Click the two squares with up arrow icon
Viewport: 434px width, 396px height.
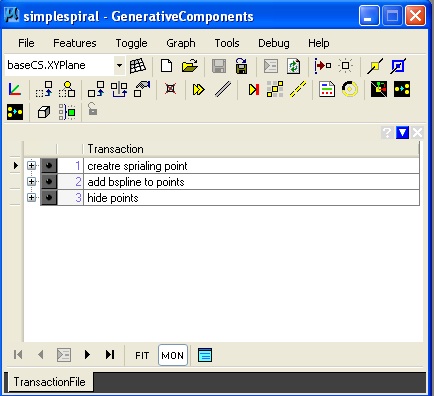click(96, 89)
